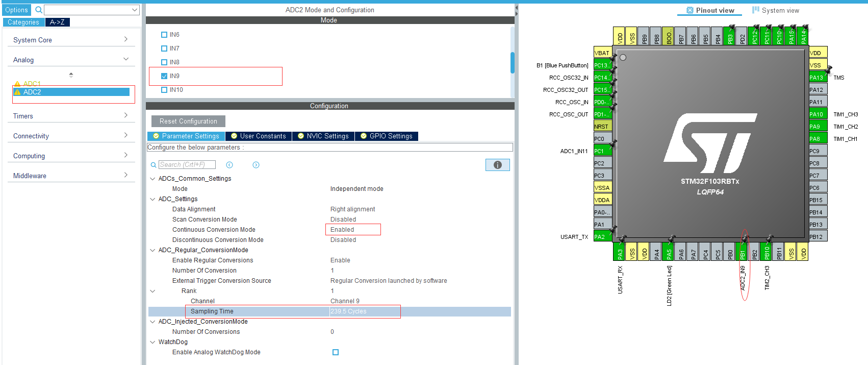The height and width of the screenshot is (365, 868).
Task: Enable the IN10 channel checkbox
Action: pyautogui.click(x=164, y=90)
